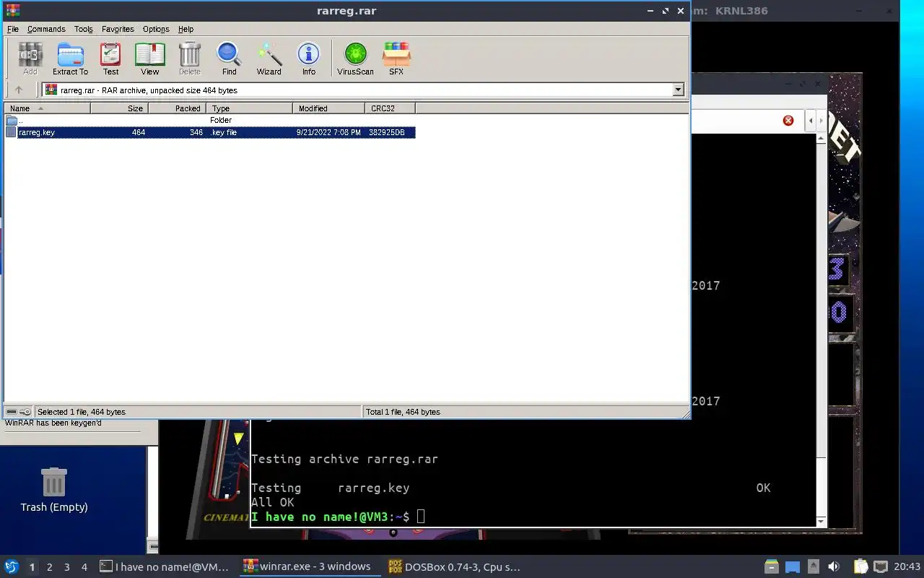Screen dimensions: 924x578
Task: Sort by the Type column header
Action: pos(249,108)
